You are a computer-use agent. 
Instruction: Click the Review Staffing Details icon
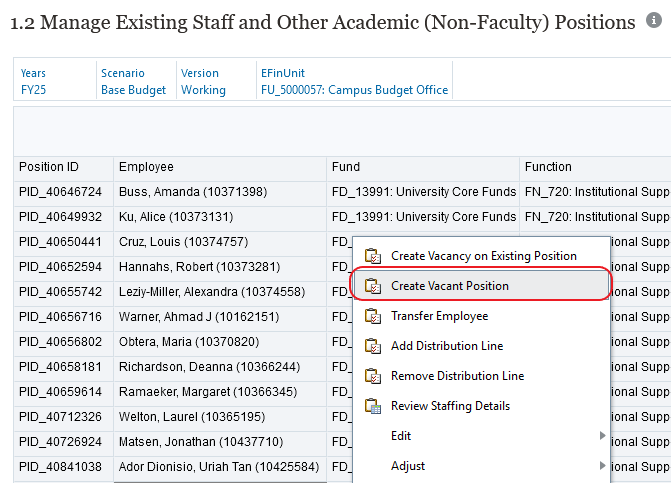tap(373, 406)
